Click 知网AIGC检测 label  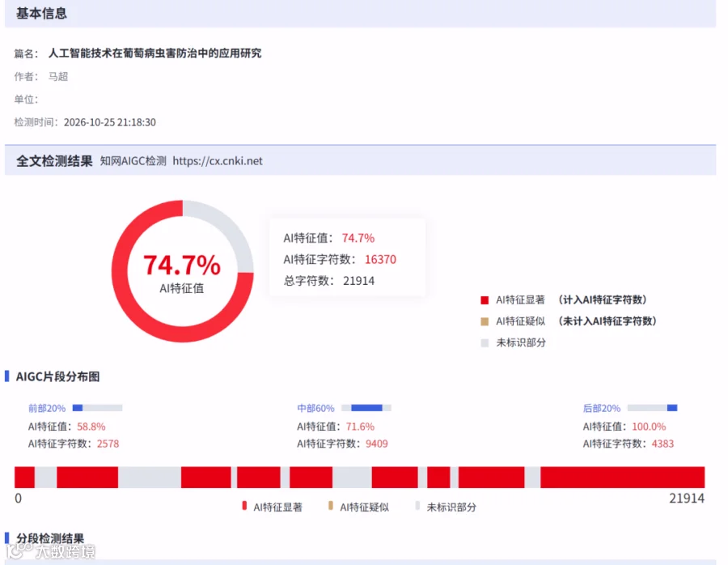[133, 161]
